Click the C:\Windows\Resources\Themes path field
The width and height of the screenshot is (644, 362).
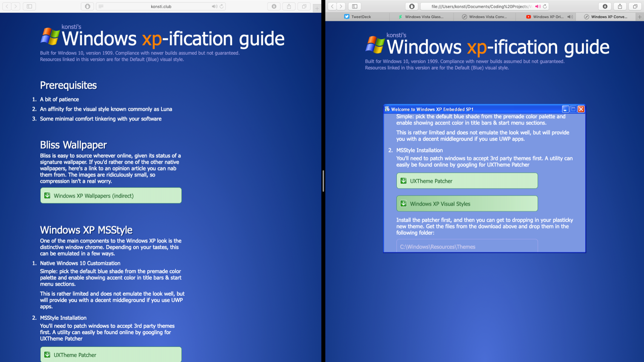tap(467, 246)
